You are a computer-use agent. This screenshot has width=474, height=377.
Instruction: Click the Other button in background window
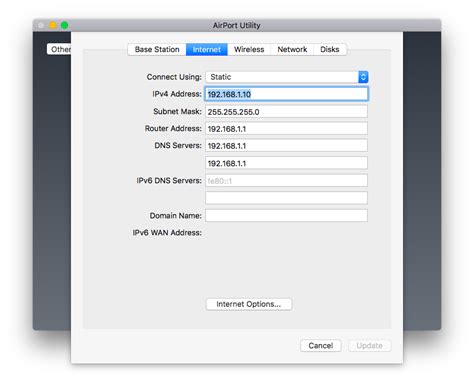[59, 49]
